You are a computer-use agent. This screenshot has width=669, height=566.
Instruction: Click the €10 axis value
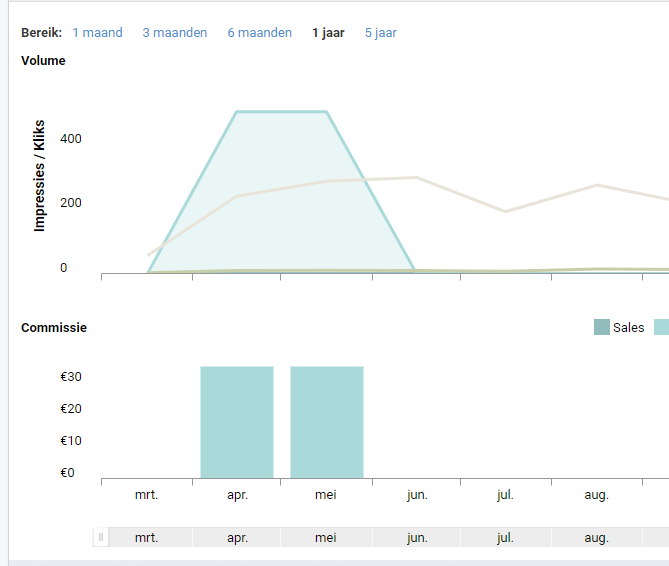coord(71,441)
